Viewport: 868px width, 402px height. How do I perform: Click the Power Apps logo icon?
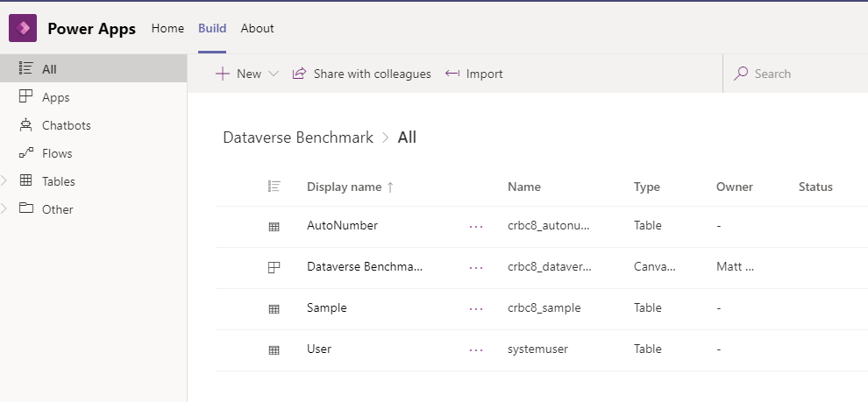(x=23, y=28)
